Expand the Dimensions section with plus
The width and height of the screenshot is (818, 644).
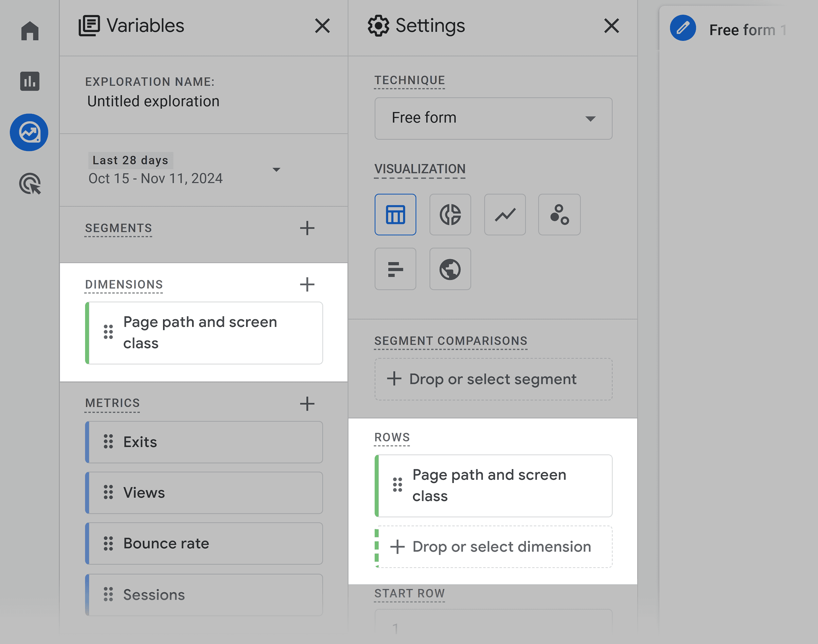308,284
